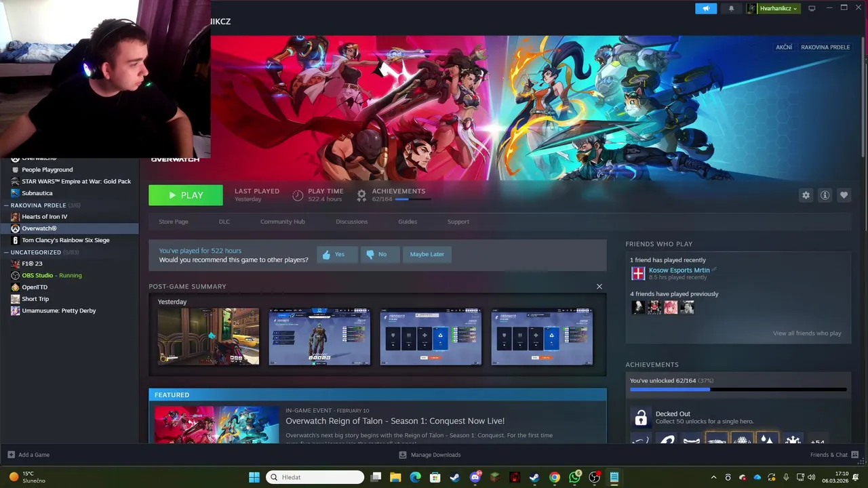Collapse the UNCATEGORIZED collection
The width and height of the screenshot is (868, 488).
[6, 252]
